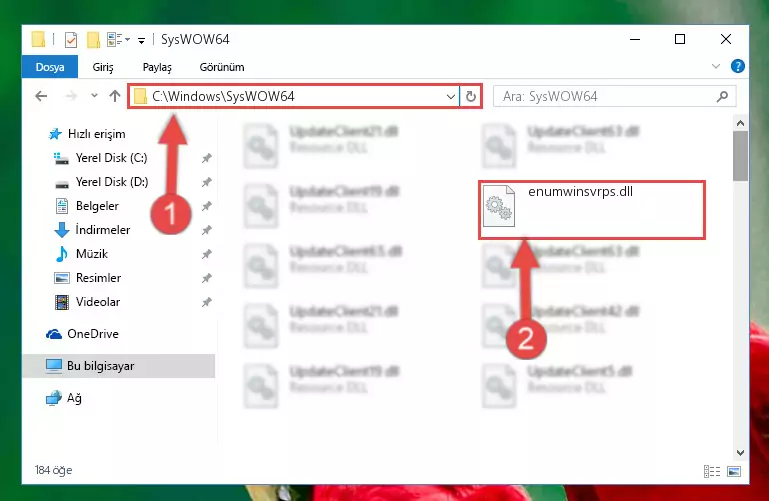This screenshot has height=501, width=769.
Task: Click the pin icon next to Belgeler
Action: [x=206, y=206]
